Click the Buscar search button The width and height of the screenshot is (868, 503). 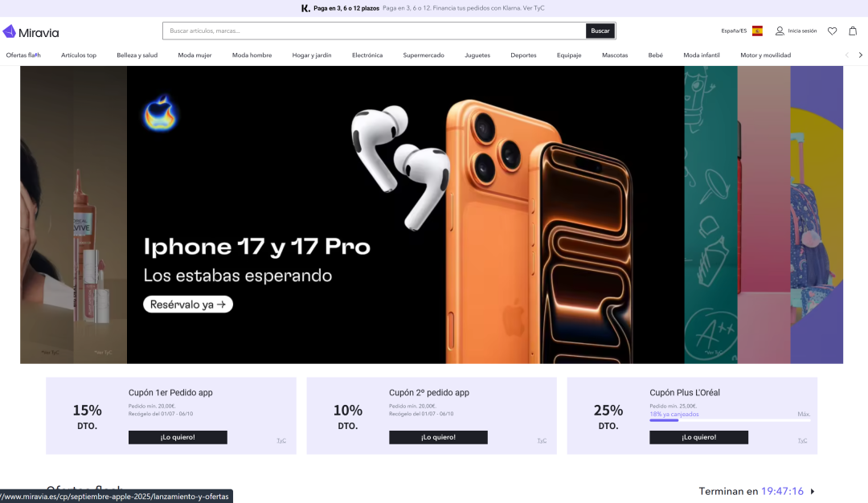(600, 31)
